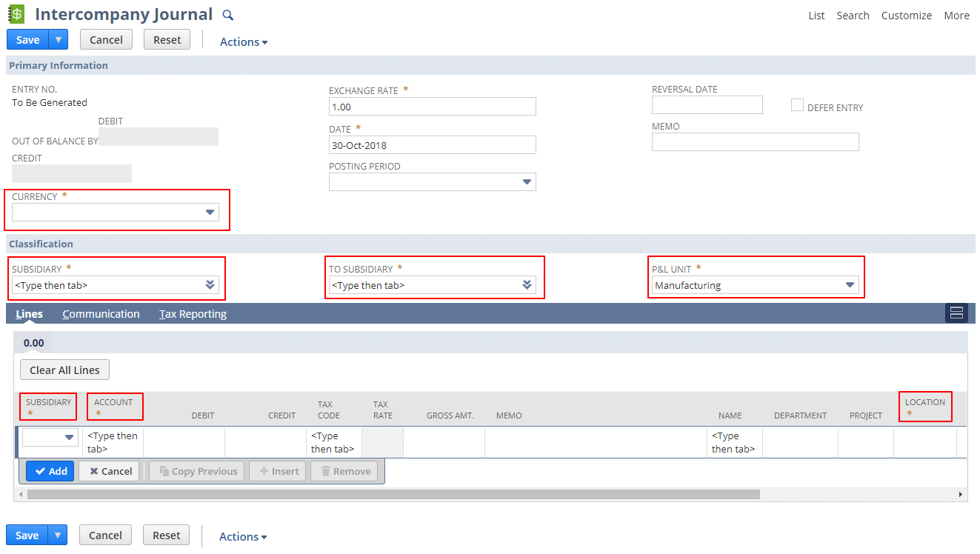Open the search magnifier next to the title
Image resolution: width=980 pixels, height=554 pixels.
[x=228, y=15]
